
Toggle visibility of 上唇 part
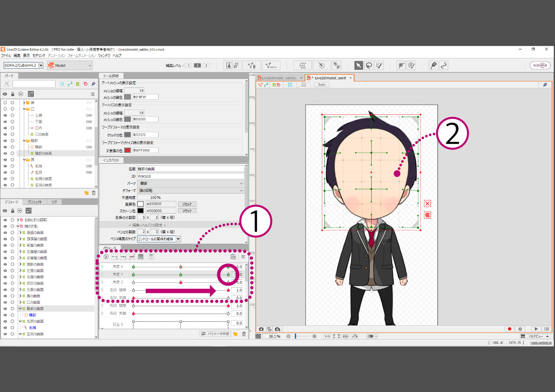[5, 116]
